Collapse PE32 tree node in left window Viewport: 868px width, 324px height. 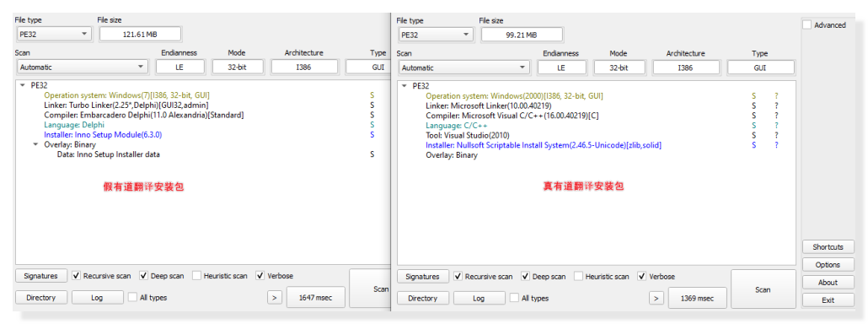click(22, 86)
